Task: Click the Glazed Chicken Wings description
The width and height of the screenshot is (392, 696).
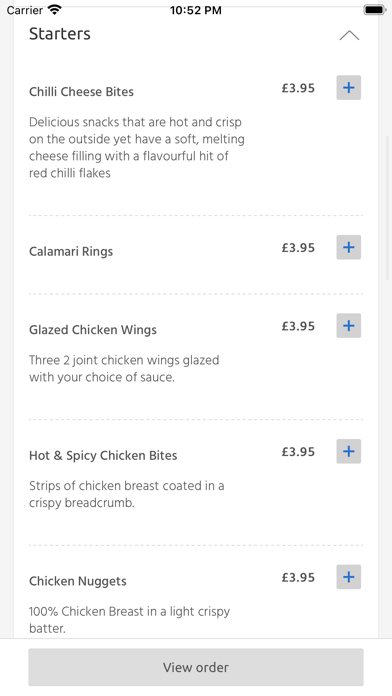Action: click(124, 368)
